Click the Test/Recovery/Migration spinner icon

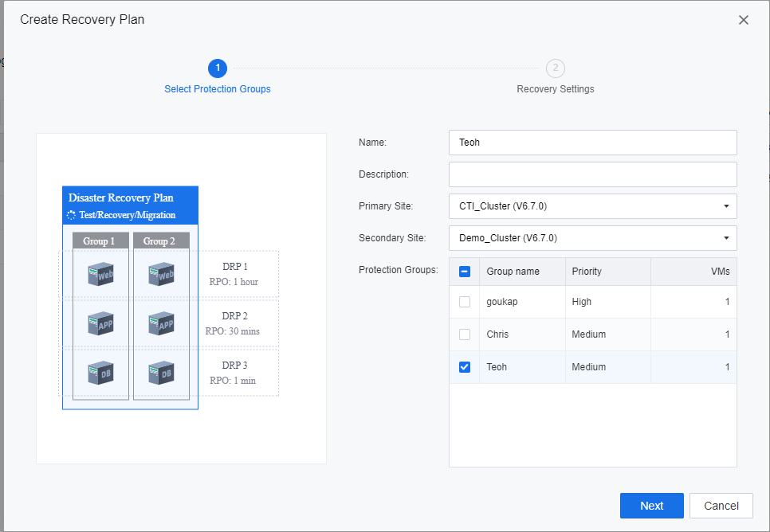click(x=71, y=215)
